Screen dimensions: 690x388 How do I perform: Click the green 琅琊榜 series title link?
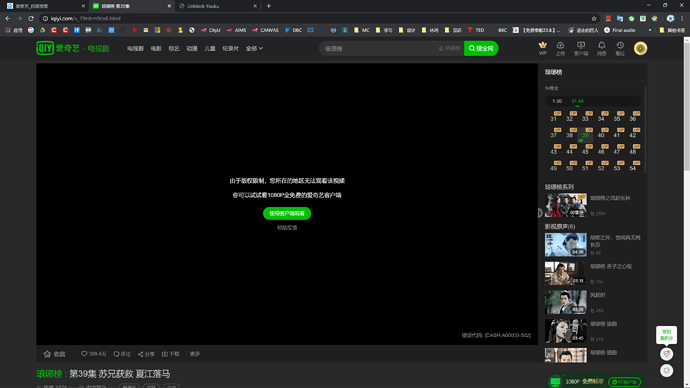(49, 373)
